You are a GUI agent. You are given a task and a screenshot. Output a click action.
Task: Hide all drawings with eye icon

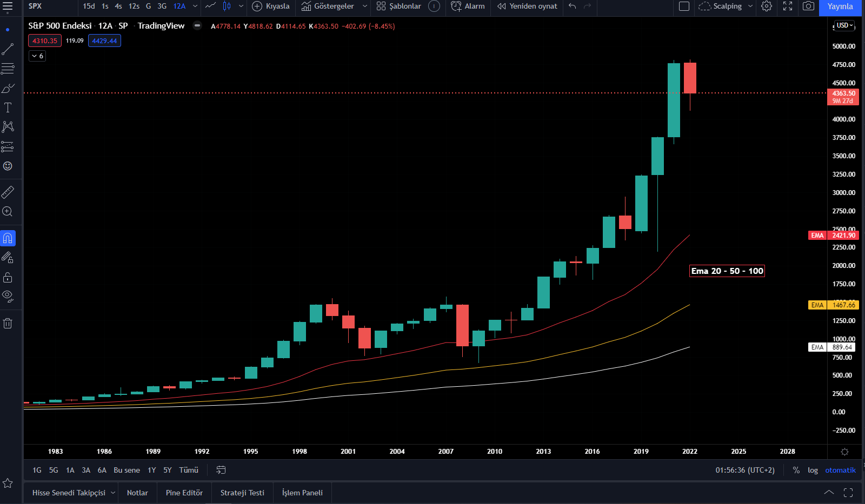tap(8, 295)
